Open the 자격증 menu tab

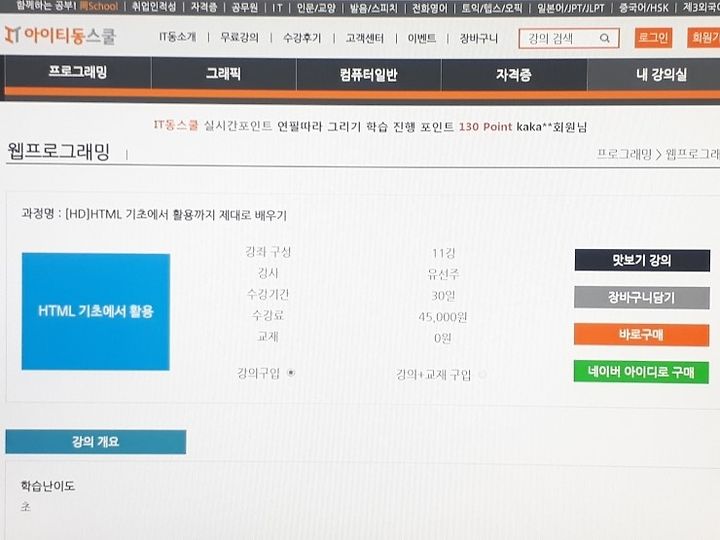pos(514,74)
